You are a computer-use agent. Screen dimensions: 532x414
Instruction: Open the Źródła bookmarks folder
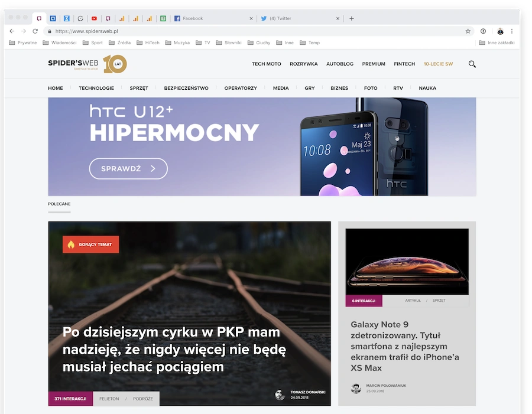coord(120,43)
